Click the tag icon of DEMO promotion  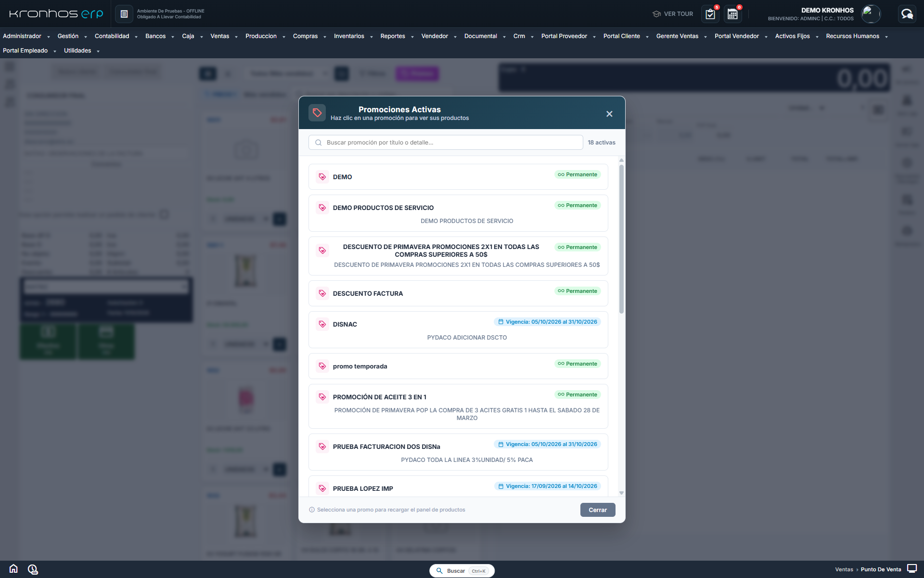click(322, 177)
